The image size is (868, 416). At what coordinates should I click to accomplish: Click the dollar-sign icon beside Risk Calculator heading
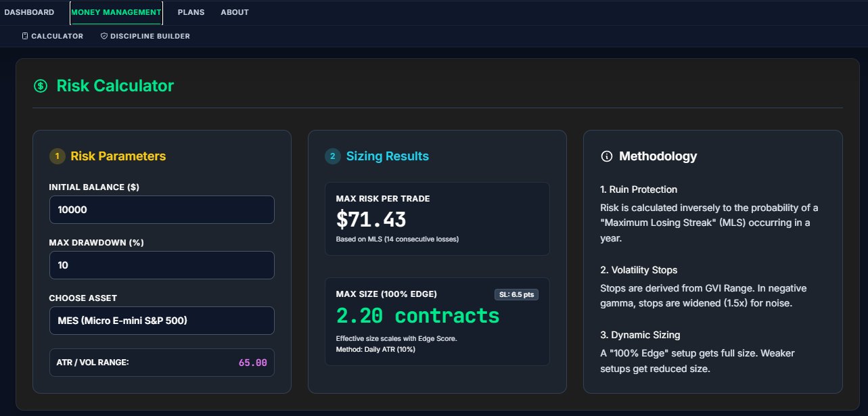41,85
